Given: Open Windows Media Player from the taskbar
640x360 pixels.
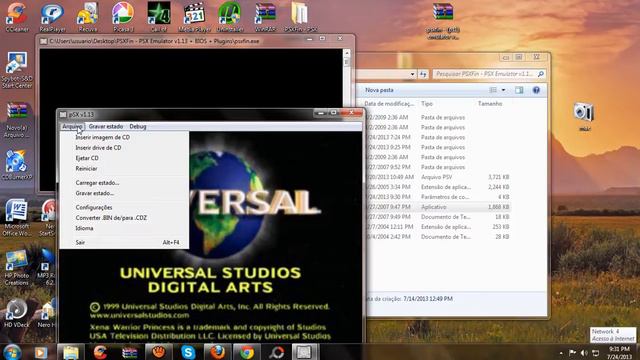Looking at the screenshot, I should coord(41,352).
